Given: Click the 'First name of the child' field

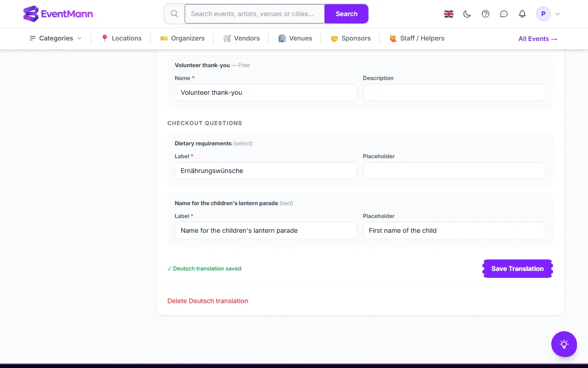Looking at the screenshot, I should pyautogui.click(x=454, y=230).
